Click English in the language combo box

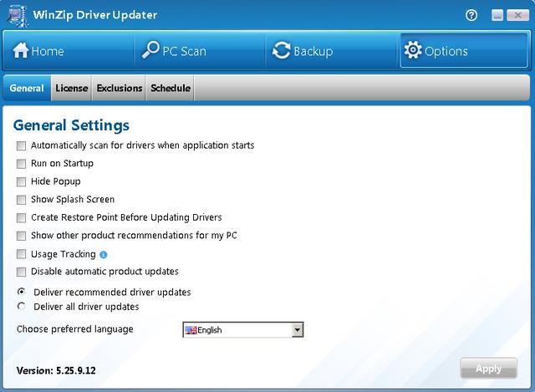[x=210, y=330]
